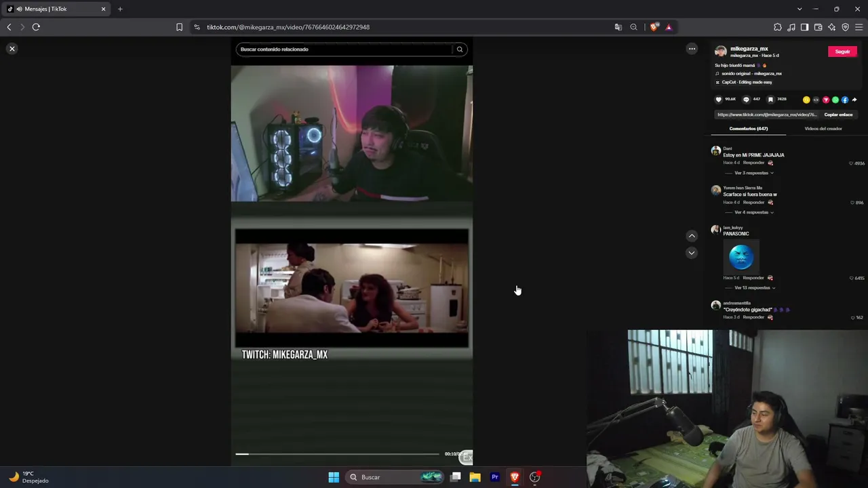
Task: Reload the page
Action: (x=36, y=27)
